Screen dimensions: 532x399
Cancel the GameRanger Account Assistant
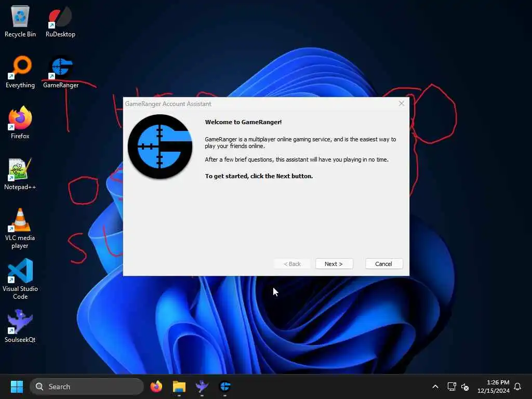pyautogui.click(x=384, y=264)
